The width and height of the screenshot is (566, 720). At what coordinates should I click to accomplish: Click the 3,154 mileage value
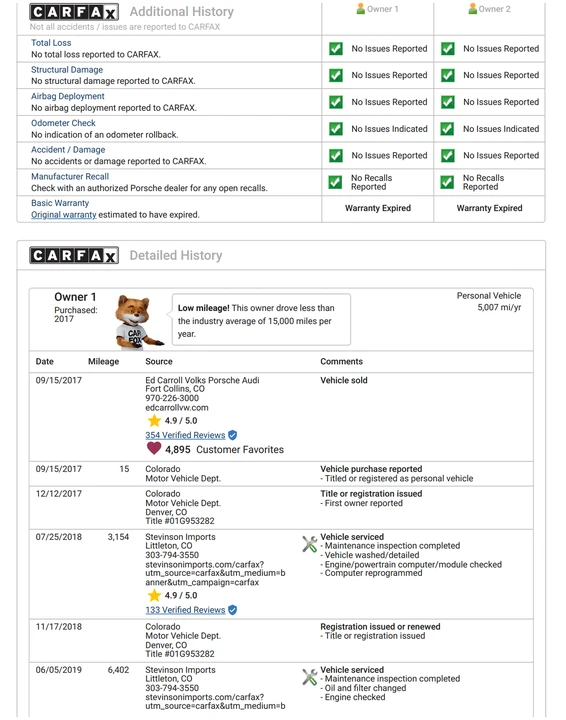(x=118, y=537)
